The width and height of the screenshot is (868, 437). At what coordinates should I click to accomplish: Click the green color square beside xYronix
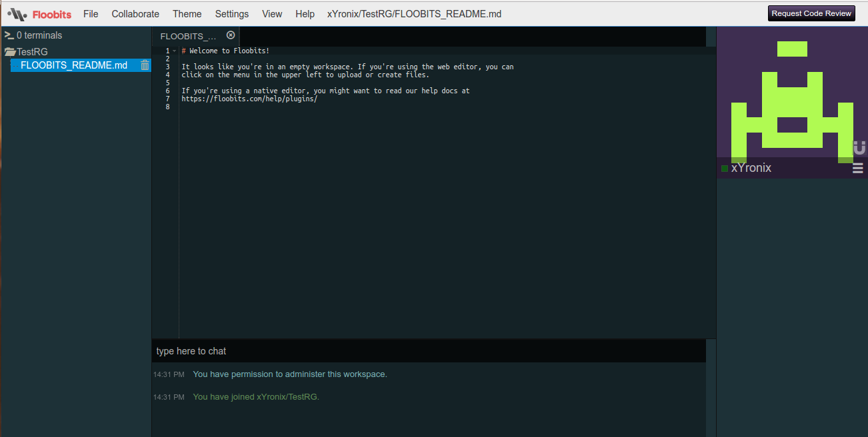[x=725, y=169]
